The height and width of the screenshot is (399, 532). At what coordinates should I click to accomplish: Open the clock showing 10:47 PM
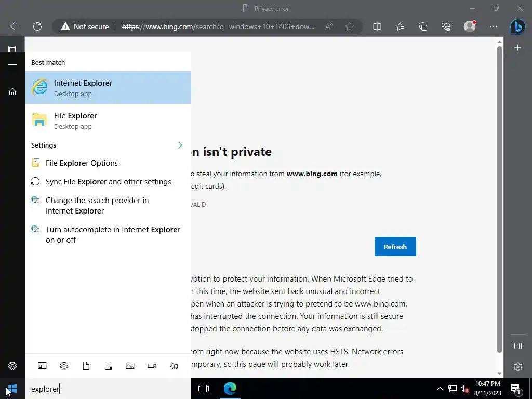click(x=487, y=389)
